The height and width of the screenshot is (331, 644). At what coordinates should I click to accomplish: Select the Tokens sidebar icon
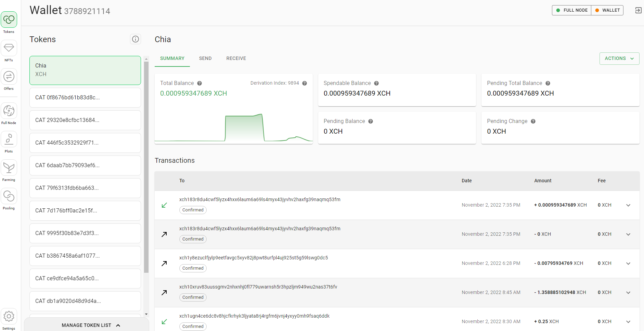[x=9, y=20]
